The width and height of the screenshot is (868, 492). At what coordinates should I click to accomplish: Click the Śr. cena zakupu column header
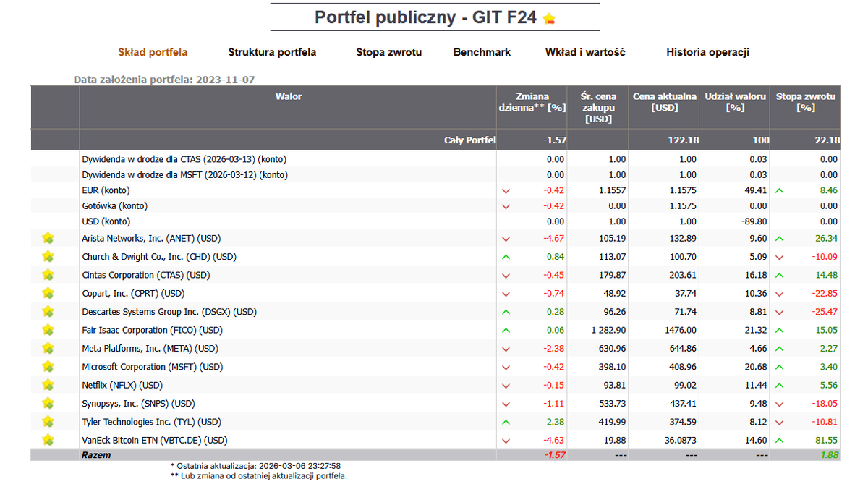click(597, 108)
